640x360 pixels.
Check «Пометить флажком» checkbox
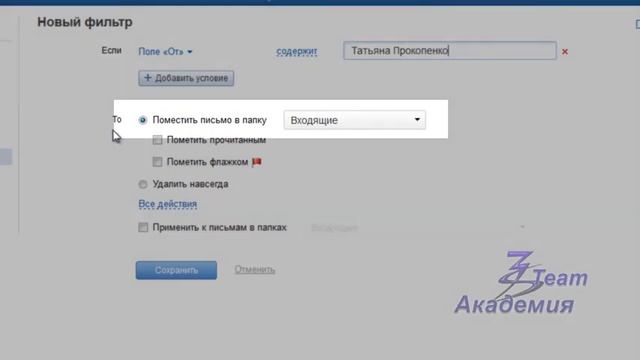[157, 162]
